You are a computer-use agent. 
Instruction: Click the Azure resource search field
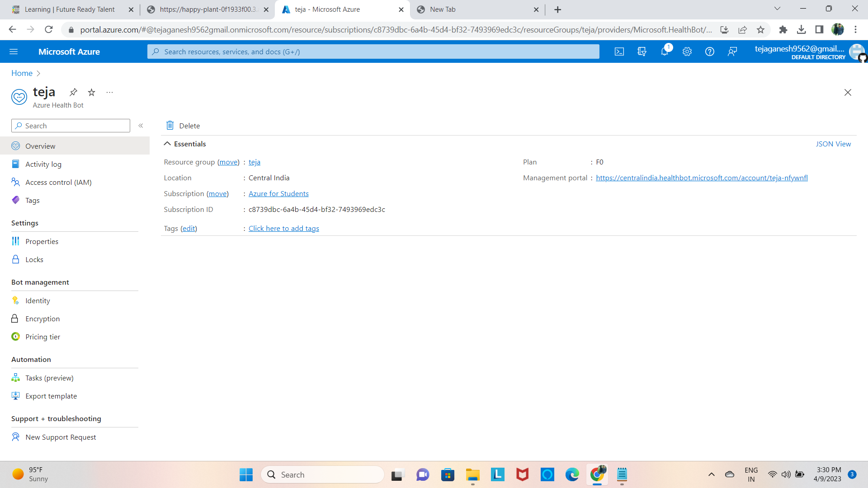click(x=373, y=52)
